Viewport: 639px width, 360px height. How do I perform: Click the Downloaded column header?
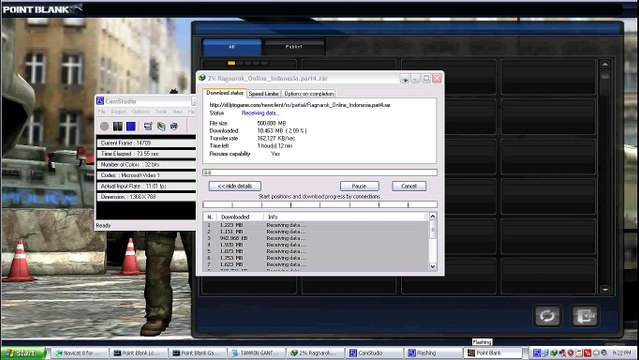click(x=240, y=217)
